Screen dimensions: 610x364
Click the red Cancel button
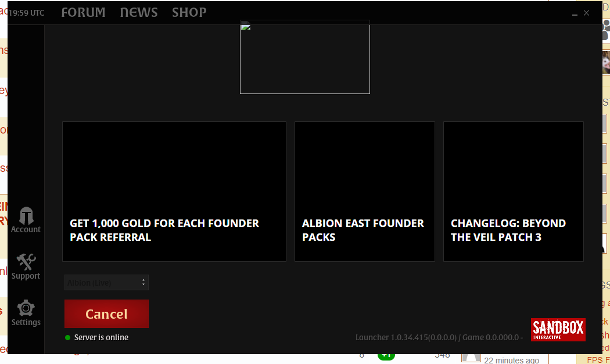tap(106, 314)
